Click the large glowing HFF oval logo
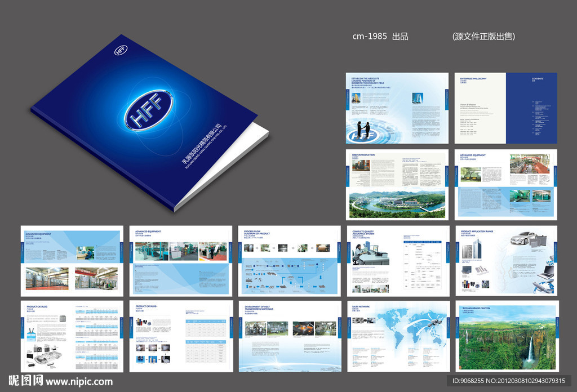Screen dimensions: 577x392 [148, 110]
